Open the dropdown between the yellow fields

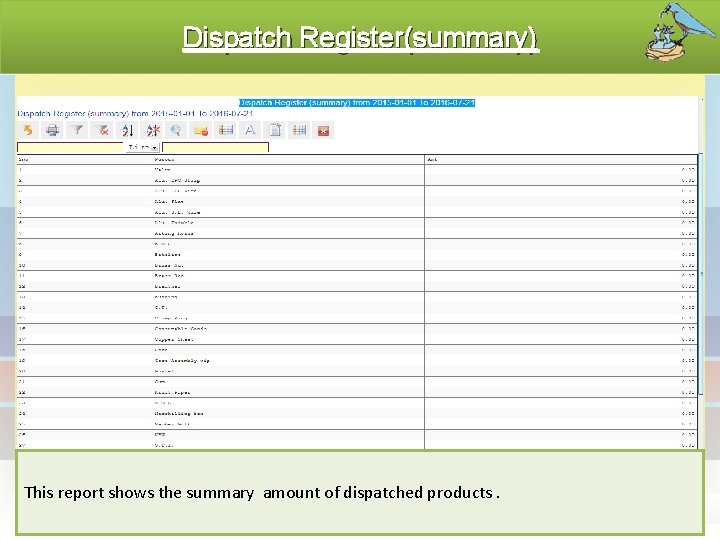142,147
